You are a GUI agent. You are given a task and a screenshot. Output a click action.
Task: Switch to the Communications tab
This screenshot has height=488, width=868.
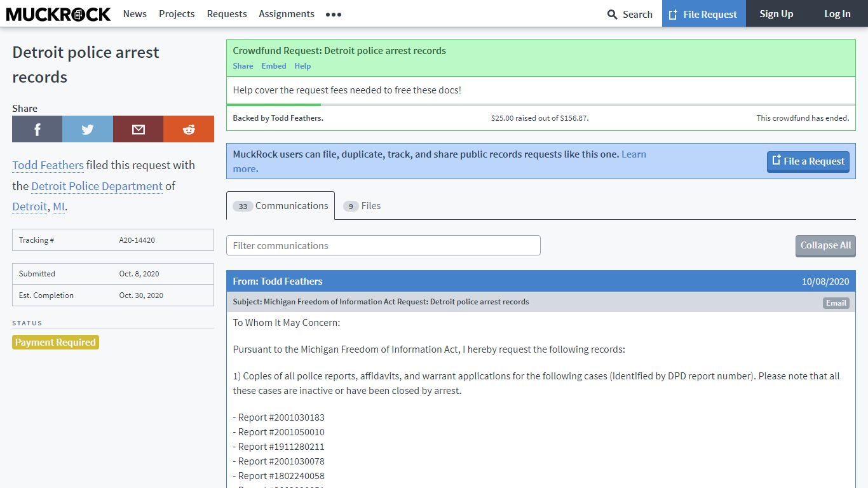280,206
